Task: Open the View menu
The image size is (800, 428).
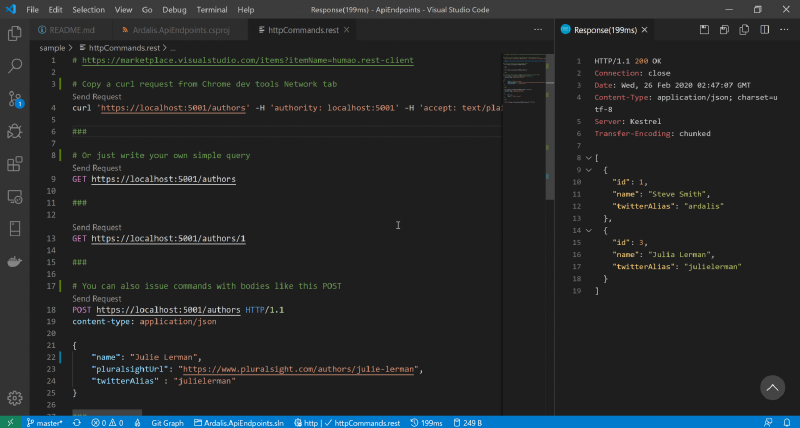Action: point(123,10)
